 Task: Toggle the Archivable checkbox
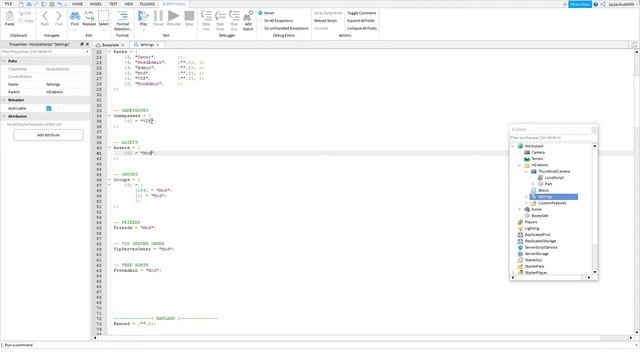point(49,108)
